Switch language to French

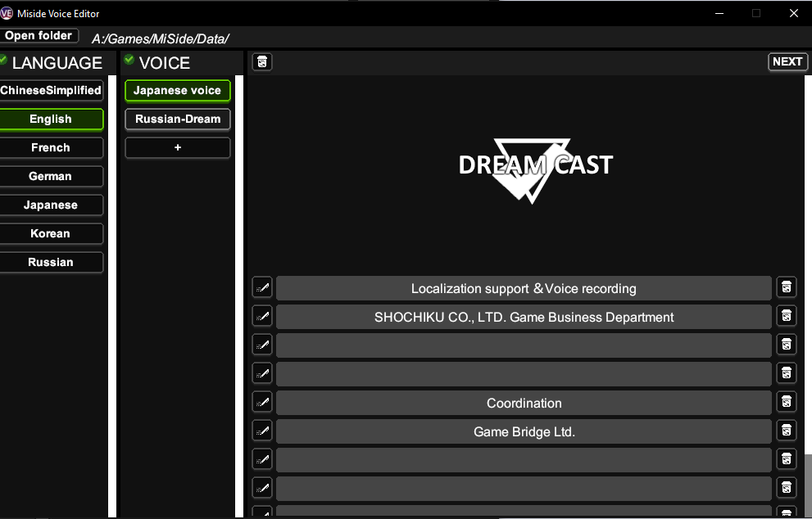pos(51,147)
